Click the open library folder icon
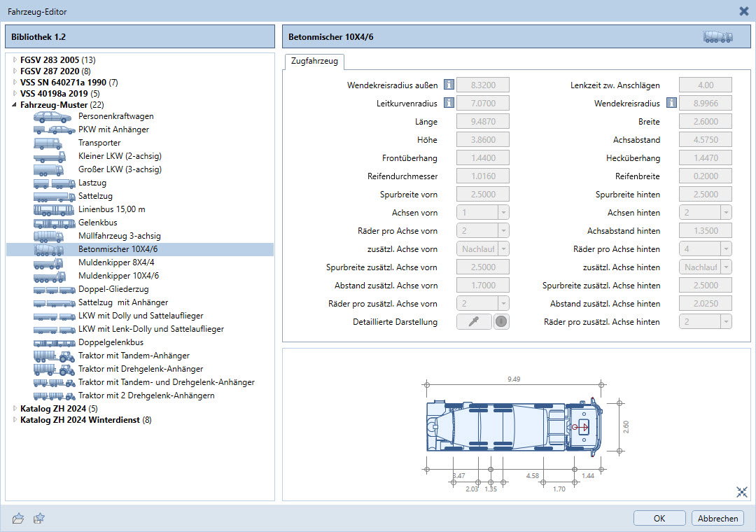This screenshot has height=532, width=756. 18,519
